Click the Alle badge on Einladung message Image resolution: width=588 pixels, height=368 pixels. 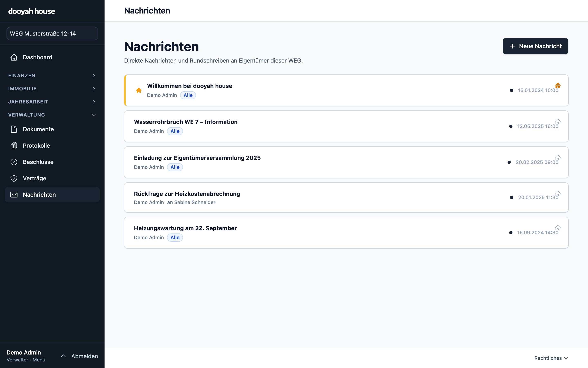pyautogui.click(x=175, y=167)
